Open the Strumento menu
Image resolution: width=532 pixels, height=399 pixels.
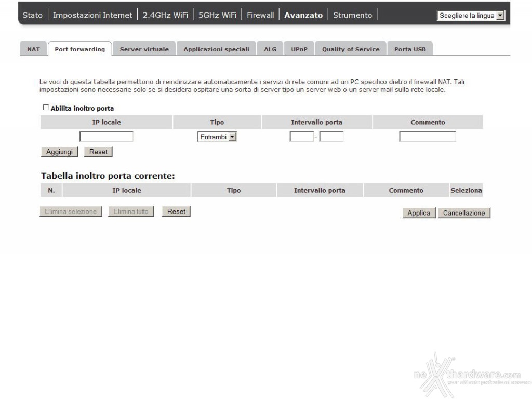tap(353, 15)
